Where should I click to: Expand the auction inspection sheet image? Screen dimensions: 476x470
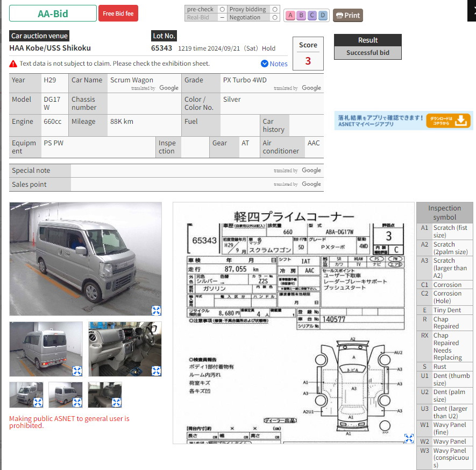[409, 438]
